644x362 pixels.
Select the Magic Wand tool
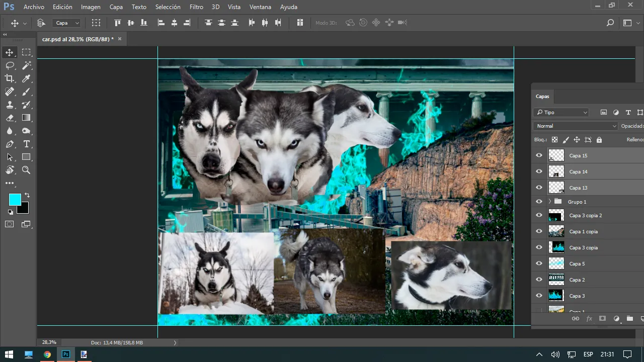tap(26, 65)
